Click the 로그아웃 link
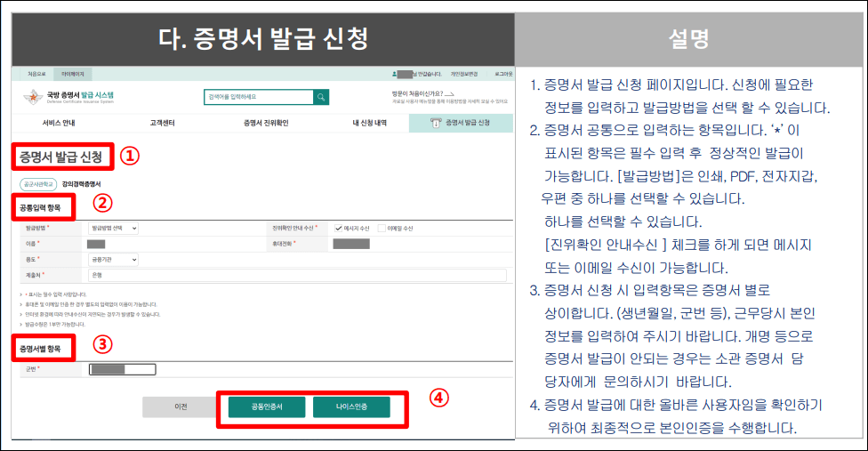 (503, 75)
